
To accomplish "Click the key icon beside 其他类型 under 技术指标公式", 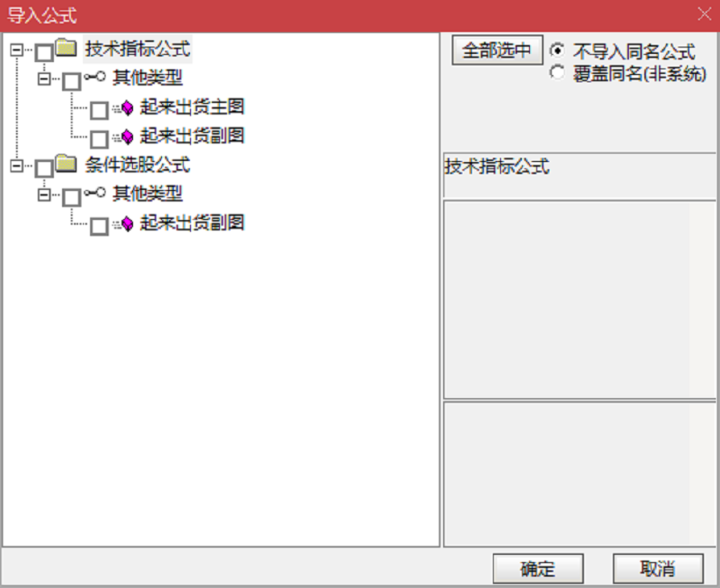I will coord(94,77).
